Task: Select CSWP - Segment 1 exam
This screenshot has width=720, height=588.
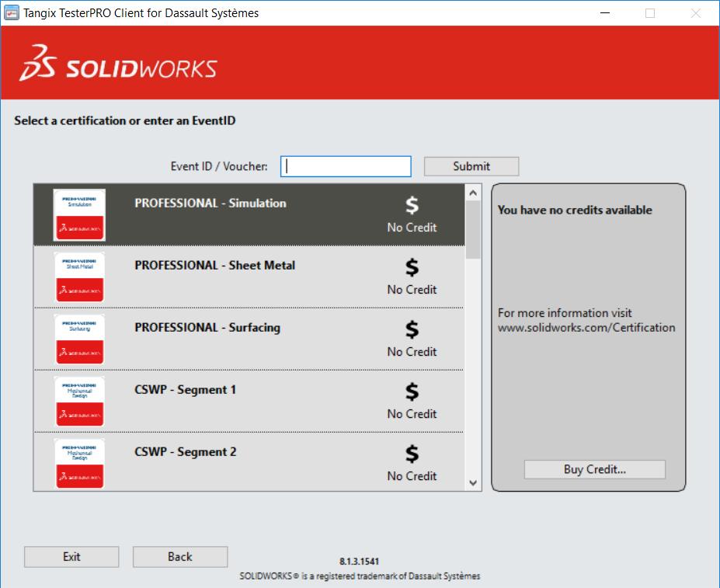Action: pyautogui.click(x=249, y=401)
